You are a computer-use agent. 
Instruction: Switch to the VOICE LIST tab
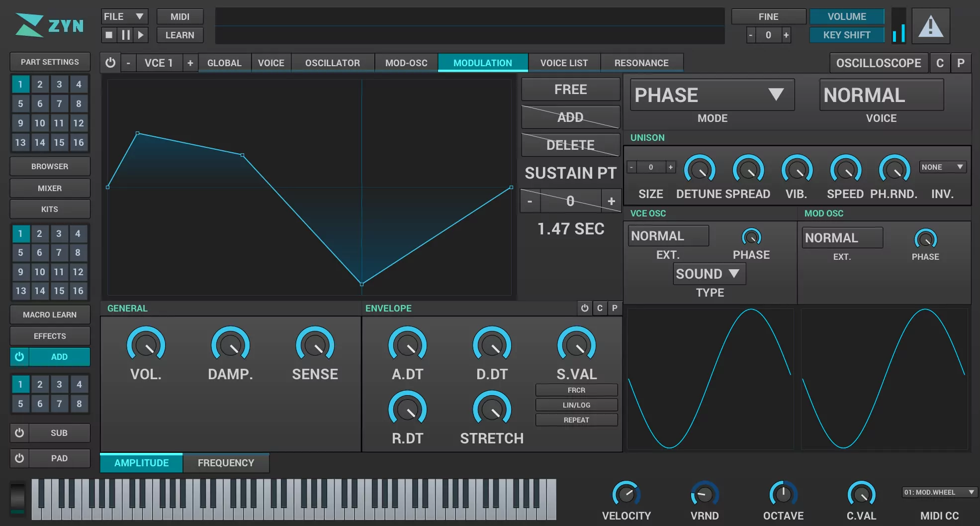coord(564,63)
